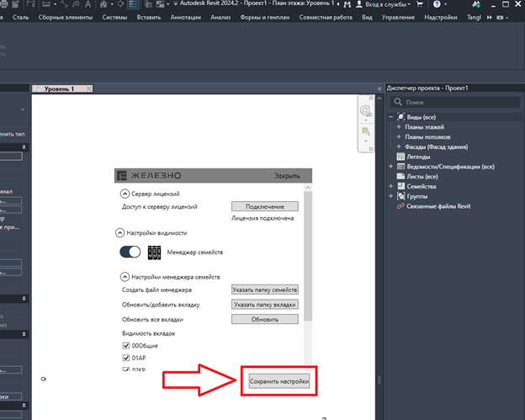
Task: Open the Help question mark icon
Action: pyautogui.click(x=437, y=4)
